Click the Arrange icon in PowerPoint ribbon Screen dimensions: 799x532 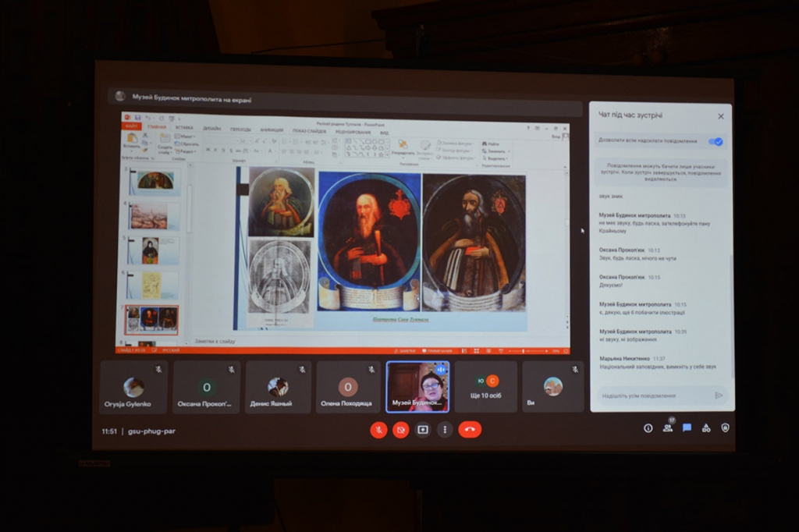tap(403, 145)
